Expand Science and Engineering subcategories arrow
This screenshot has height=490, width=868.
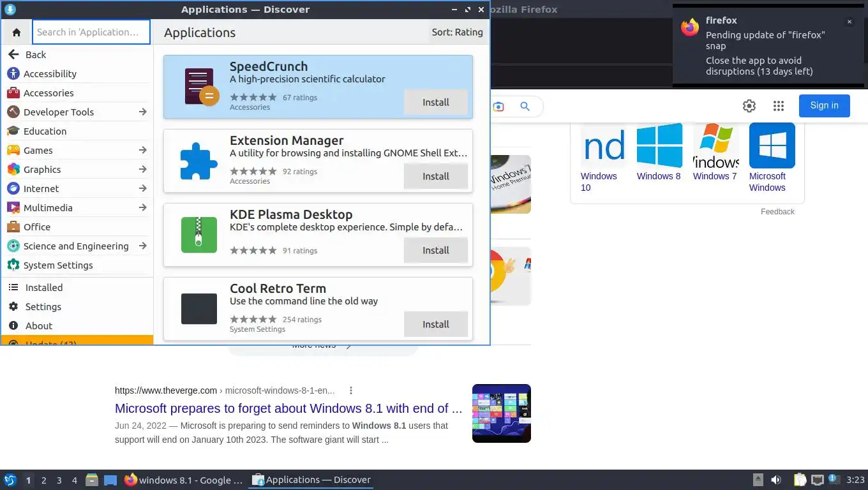[x=142, y=246]
